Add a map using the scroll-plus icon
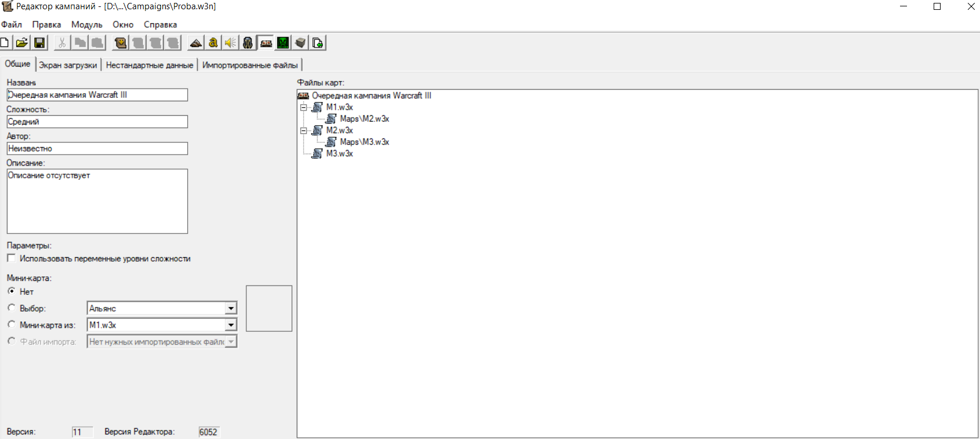The height and width of the screenshot is (439, 980). [121, 43]
